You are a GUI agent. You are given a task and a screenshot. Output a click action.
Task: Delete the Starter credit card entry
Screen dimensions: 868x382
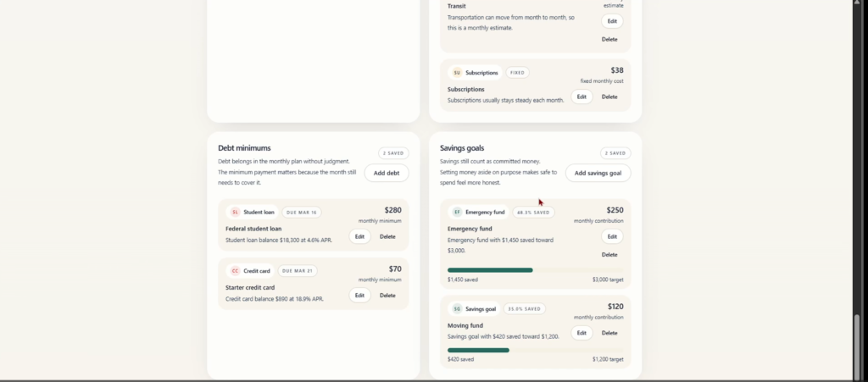[x=387, y=296]
